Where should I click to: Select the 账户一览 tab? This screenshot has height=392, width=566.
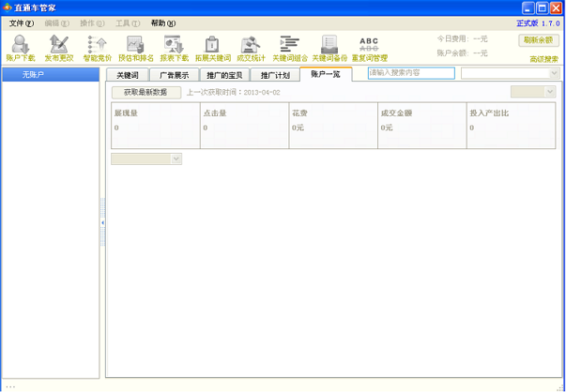point(326,74)
